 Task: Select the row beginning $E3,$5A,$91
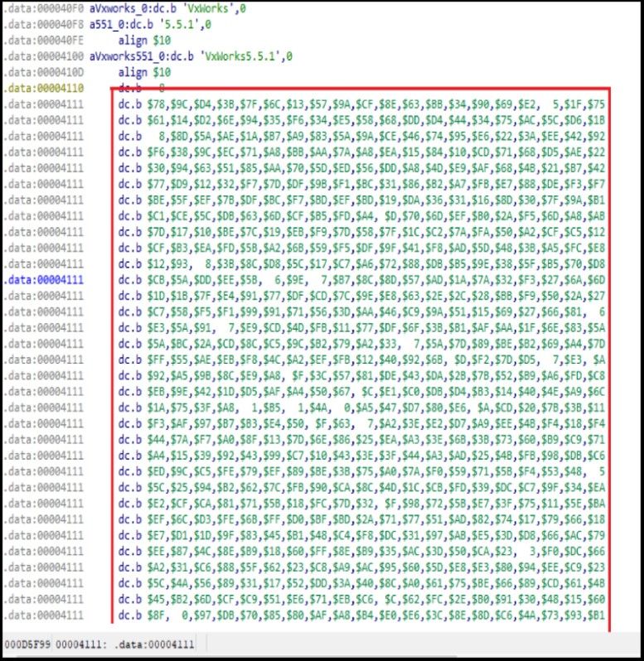[x=361, y=328]
